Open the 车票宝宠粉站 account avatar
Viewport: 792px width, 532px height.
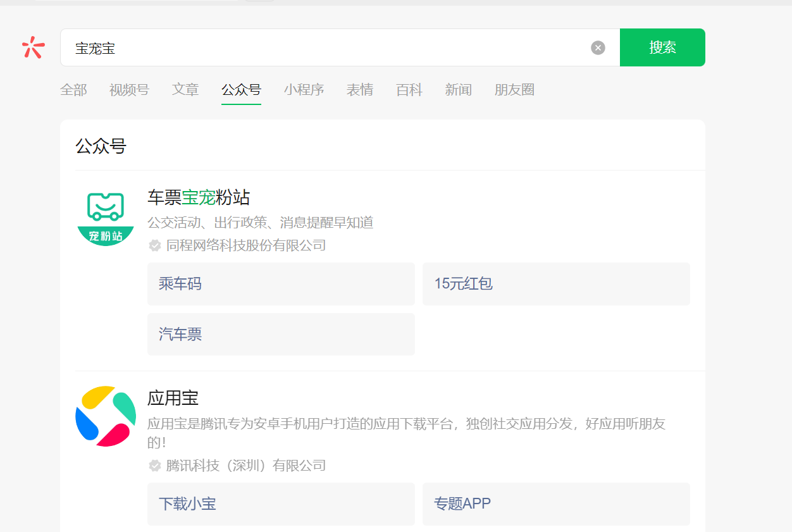click(106, 216)
